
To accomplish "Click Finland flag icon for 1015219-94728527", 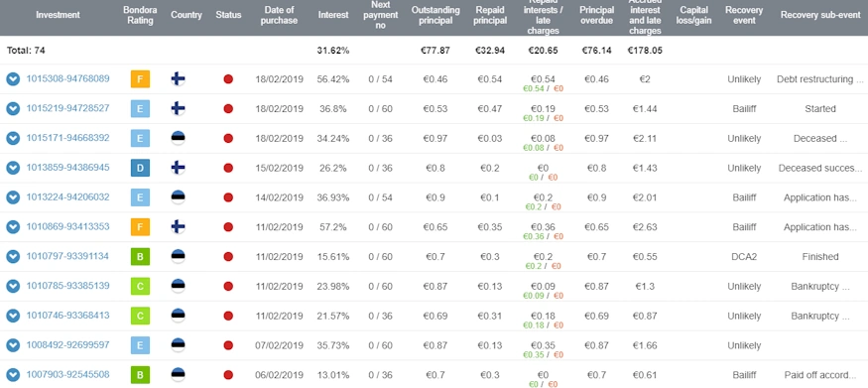I will [x=178, y=108].
